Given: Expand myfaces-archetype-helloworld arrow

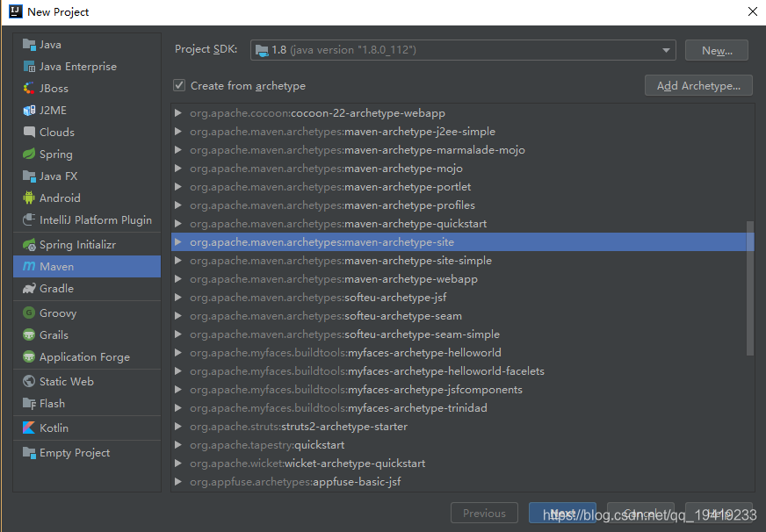Looking at the screenshot, I should 178,352.
